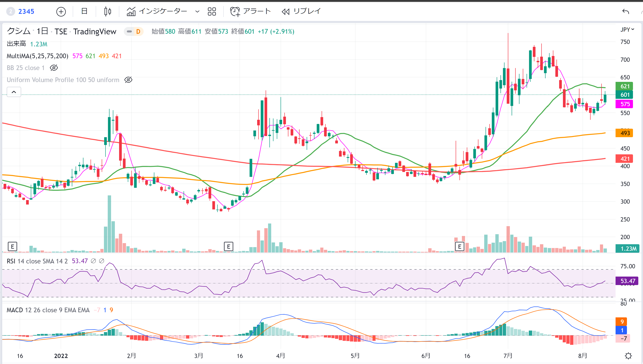Collapse the indicator legend with chevron
The image size is (643, 364).
pyautogui.click(x=14, y=92)
